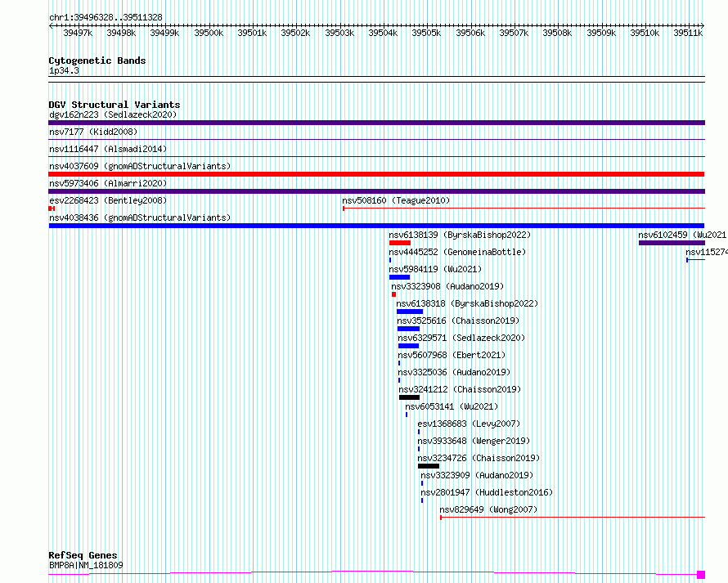Click nsv6102459 (Wu2021) variant label
Image resolution: width=728 pixels, height=583 pixels.
(682, 235)
